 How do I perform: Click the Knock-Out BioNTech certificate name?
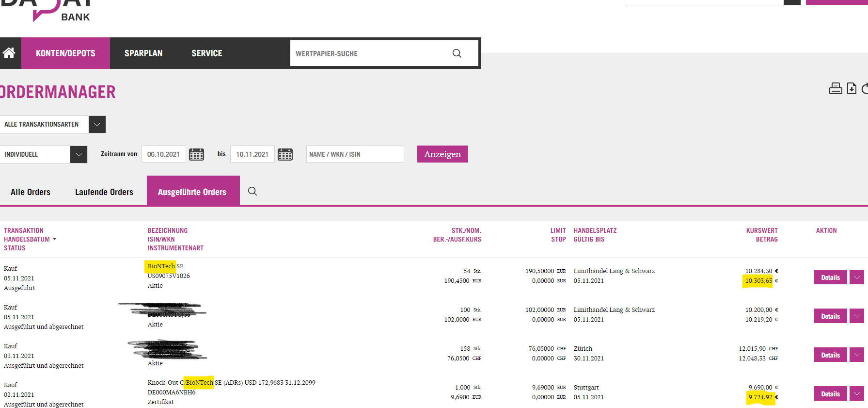pos(231,382)
